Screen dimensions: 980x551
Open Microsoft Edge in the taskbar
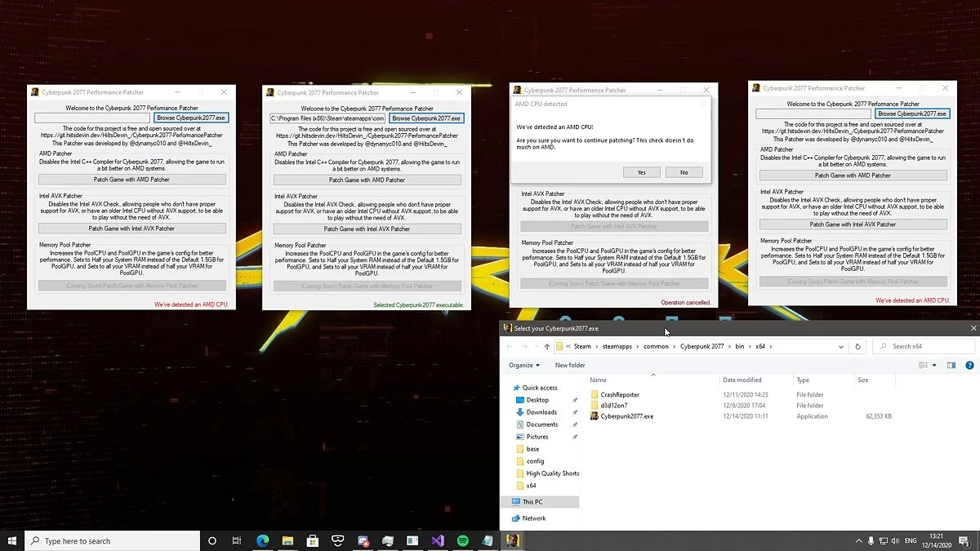pyautogui.click(x=262, y=540)
